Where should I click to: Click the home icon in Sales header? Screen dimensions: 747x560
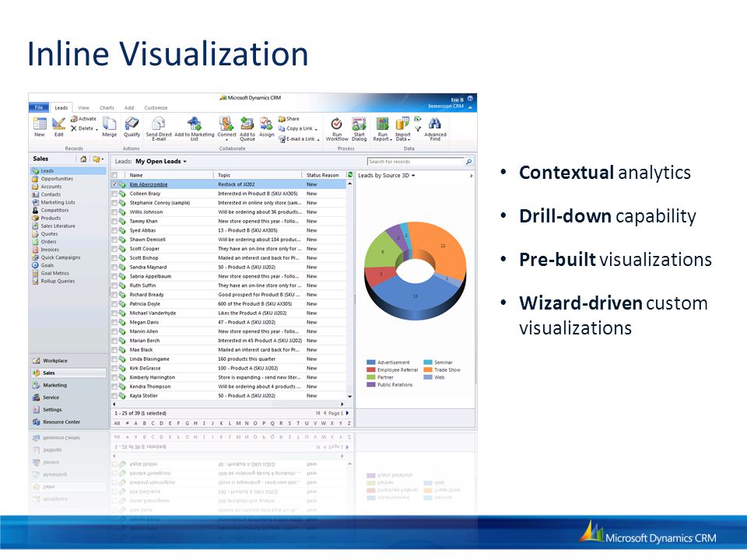tap(83, 159)
